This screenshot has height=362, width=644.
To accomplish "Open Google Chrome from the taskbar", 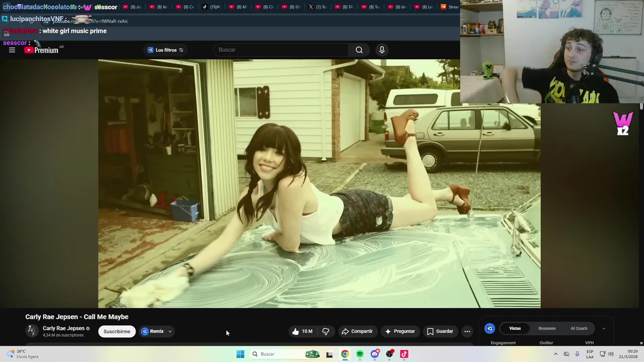I will (345, 354).
